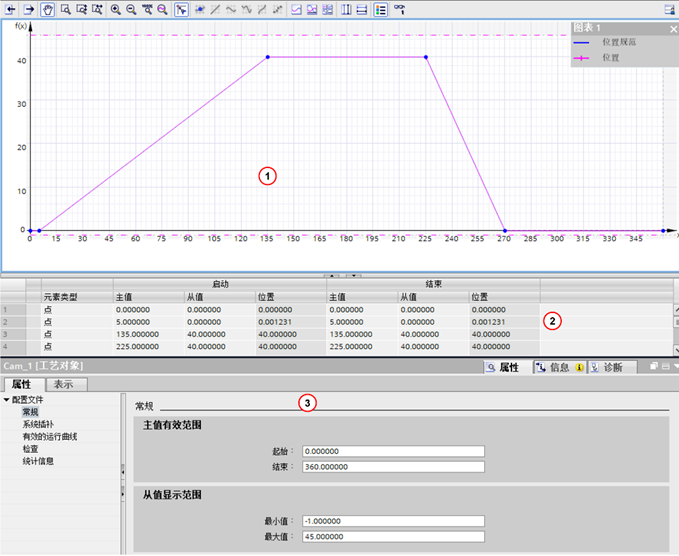Select the hand pan tool
The width and height of the screenshot is (679, 556).
(x=46, y=9)
